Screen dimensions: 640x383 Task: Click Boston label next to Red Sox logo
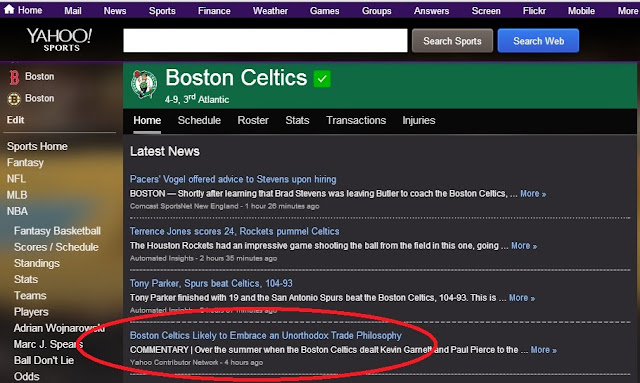(x=40, y=76)
